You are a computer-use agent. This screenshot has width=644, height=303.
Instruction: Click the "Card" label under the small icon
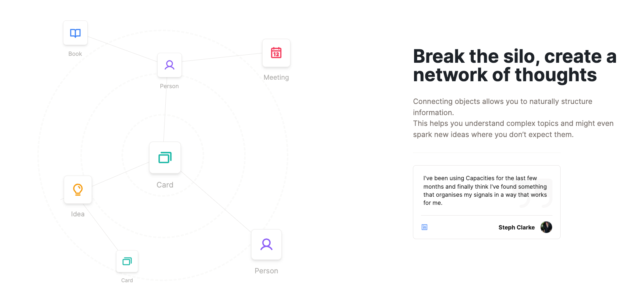pyautogui.click(x=127, y=280)
